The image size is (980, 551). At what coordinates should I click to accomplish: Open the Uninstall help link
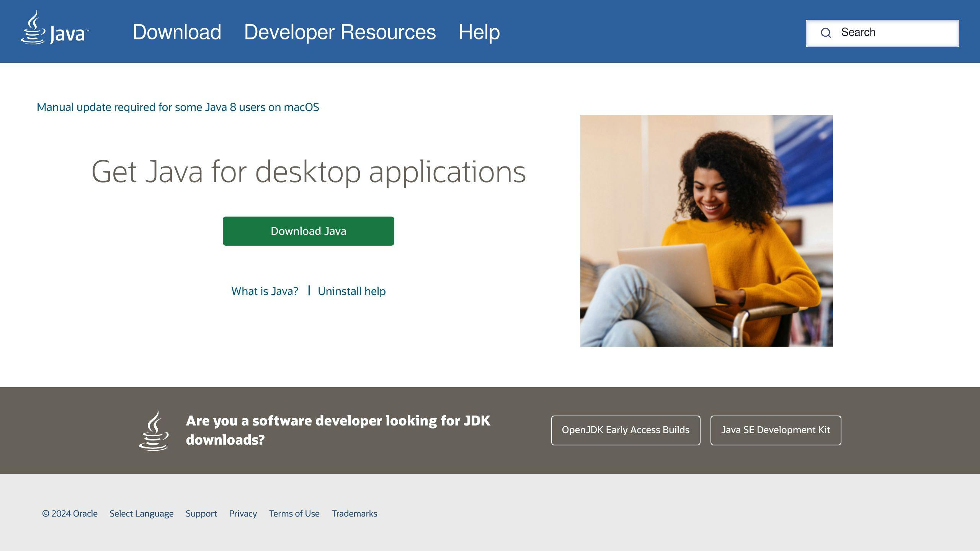tap(351, 291)
